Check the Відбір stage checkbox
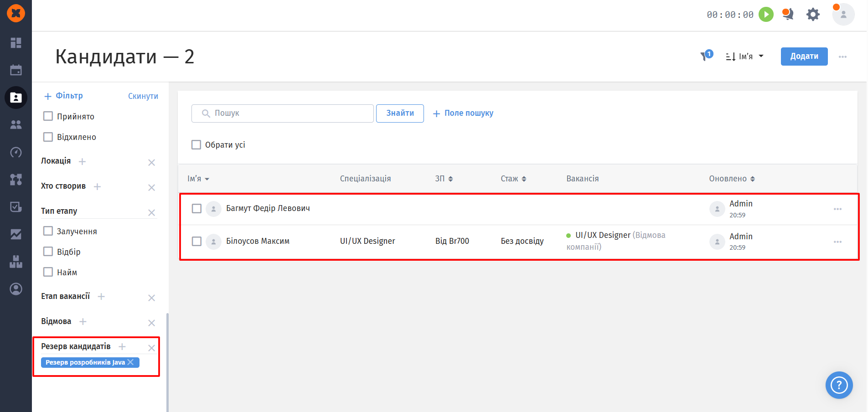Viewport: 868px width, 412px height. [x=48, y=252]
